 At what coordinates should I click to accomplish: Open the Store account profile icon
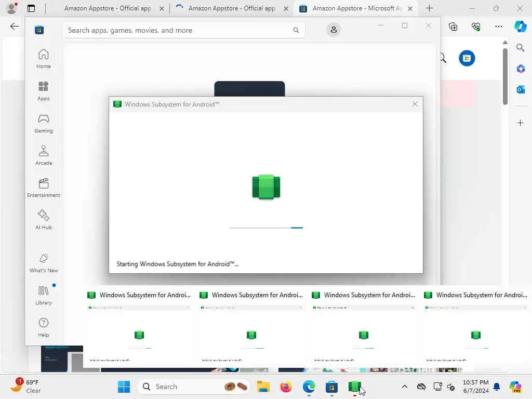pos(334,30)
